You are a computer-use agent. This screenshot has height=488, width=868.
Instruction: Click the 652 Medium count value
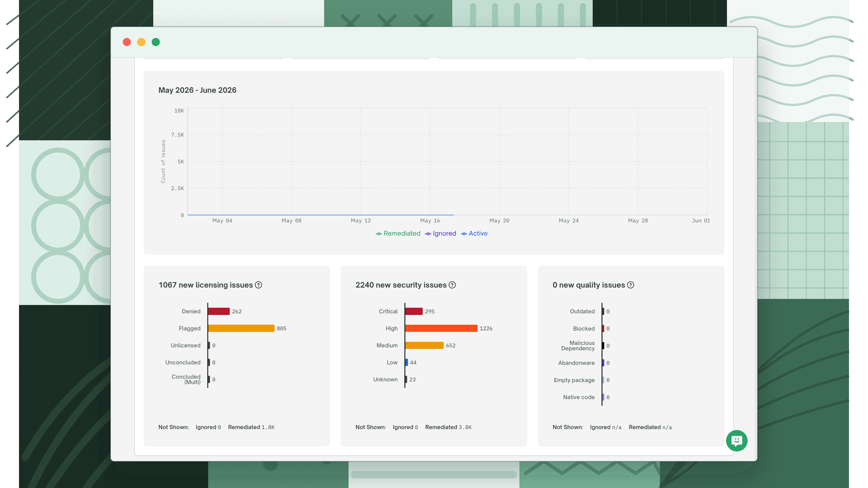click(451, 346)
